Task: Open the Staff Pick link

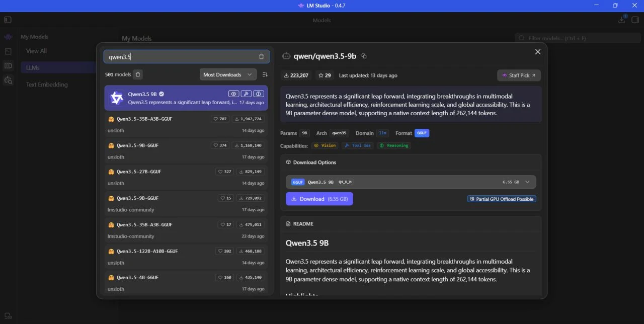Action: point(519,75)
